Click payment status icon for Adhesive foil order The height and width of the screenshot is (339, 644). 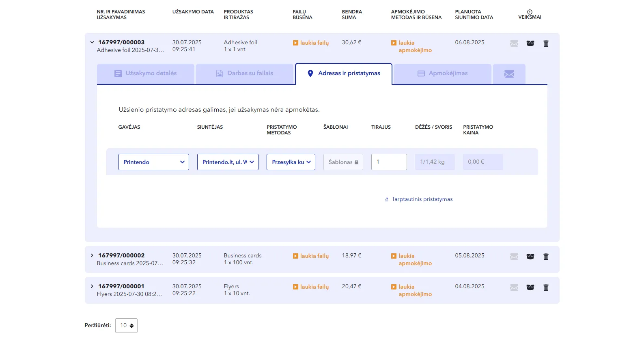click(394, 43)
